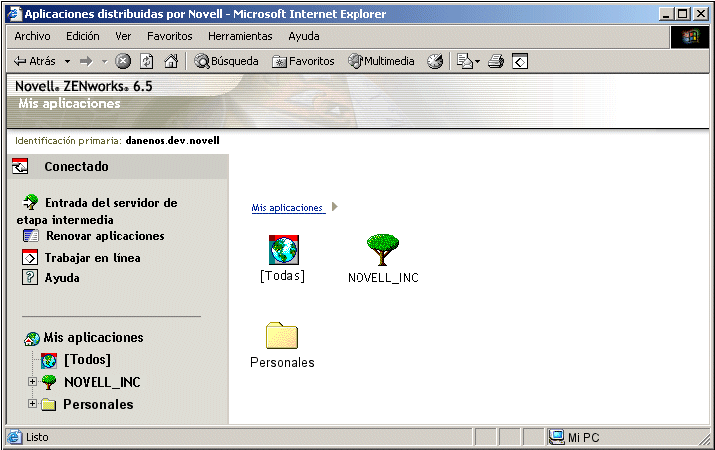Image resolution: width=715 pixels, height=450 pixels.
Task: Open the Favoritos menu
Action: click(x=170, y=36)
